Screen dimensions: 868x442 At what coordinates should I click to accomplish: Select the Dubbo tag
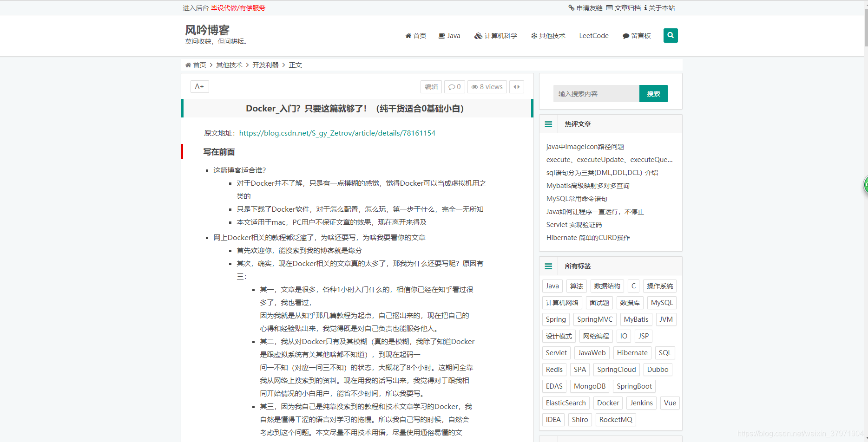click(x=658, y=370)
